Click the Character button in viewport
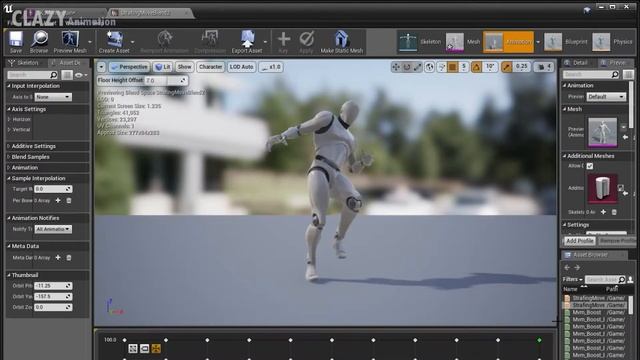 tap(211, 67)
